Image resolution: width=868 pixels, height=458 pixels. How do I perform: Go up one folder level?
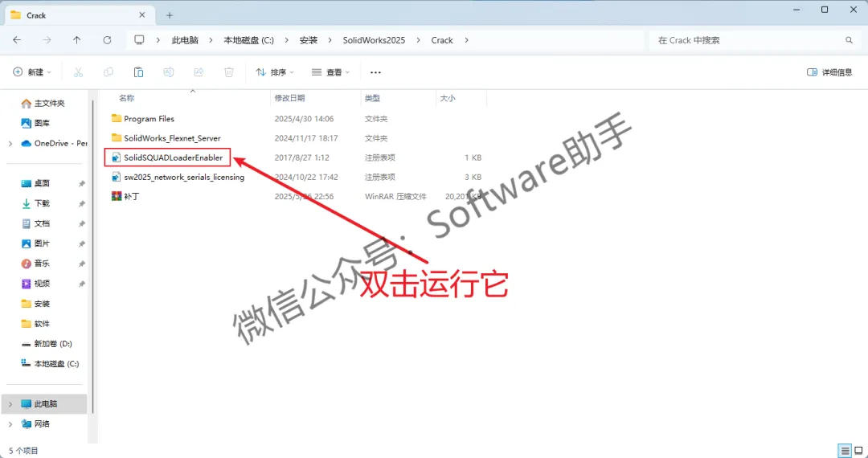(77, 40)
